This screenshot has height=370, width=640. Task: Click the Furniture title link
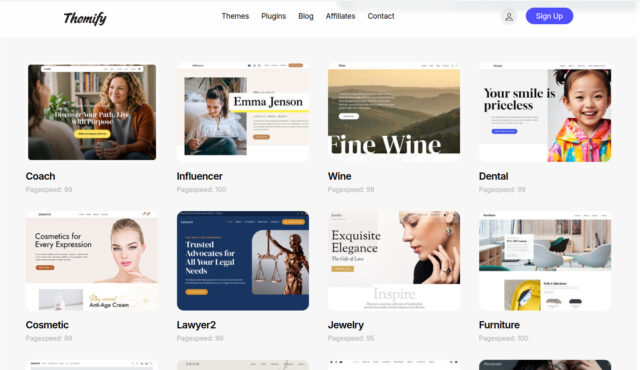point(499,325)
